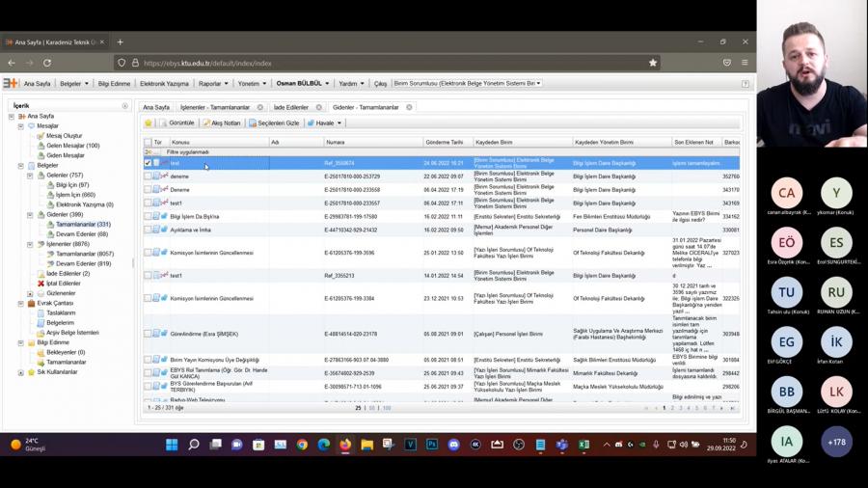Open the browser hamburger menu
The height and width of the screenshot is (488, 868).
pos(745,63)
